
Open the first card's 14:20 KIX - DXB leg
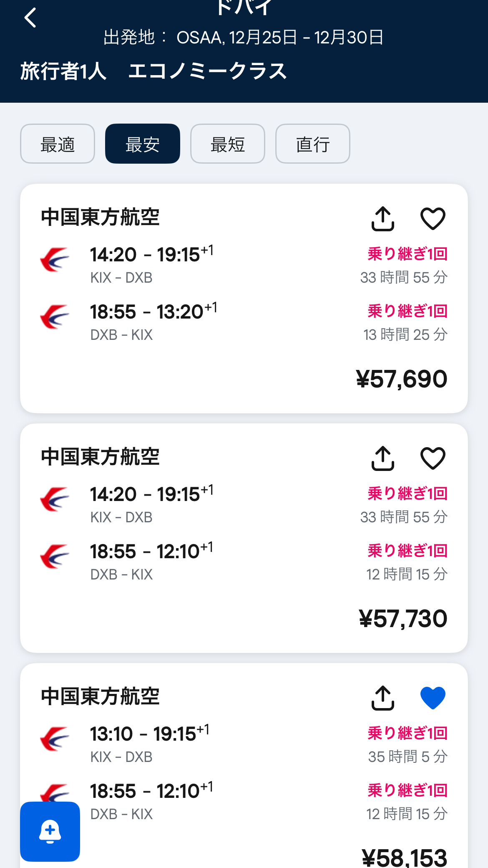152,264
